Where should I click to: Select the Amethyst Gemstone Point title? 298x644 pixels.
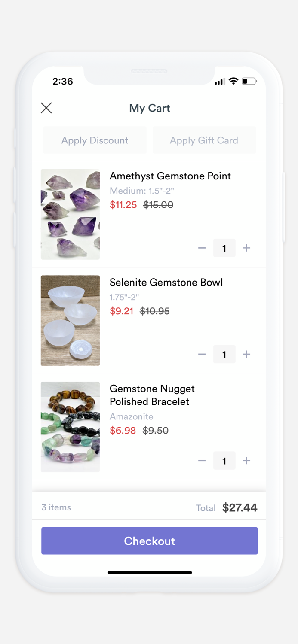170,176
